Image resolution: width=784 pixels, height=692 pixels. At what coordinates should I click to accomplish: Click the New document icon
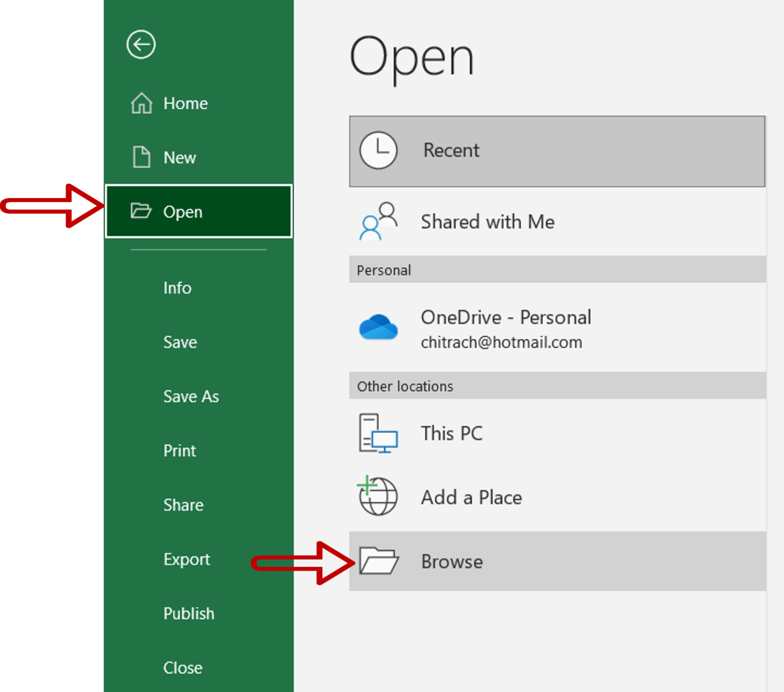pyautogui.click(x=141, y=157)
